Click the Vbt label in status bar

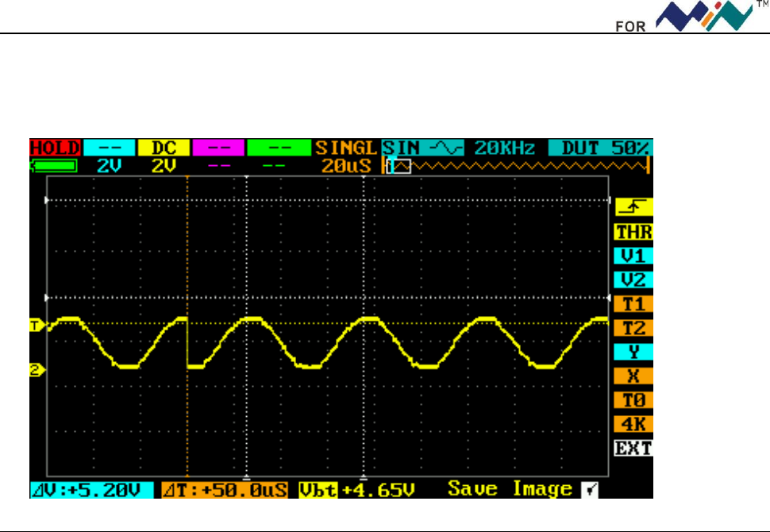click(x=318, y=490)
